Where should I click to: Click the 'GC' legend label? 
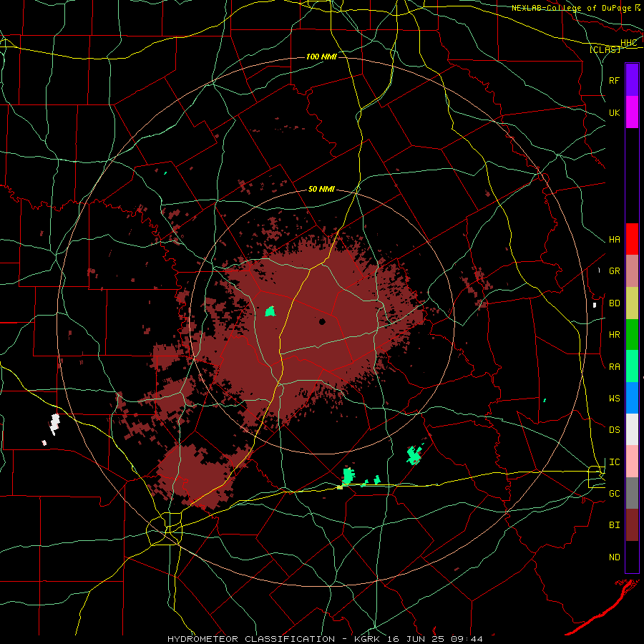pos(614,494)
